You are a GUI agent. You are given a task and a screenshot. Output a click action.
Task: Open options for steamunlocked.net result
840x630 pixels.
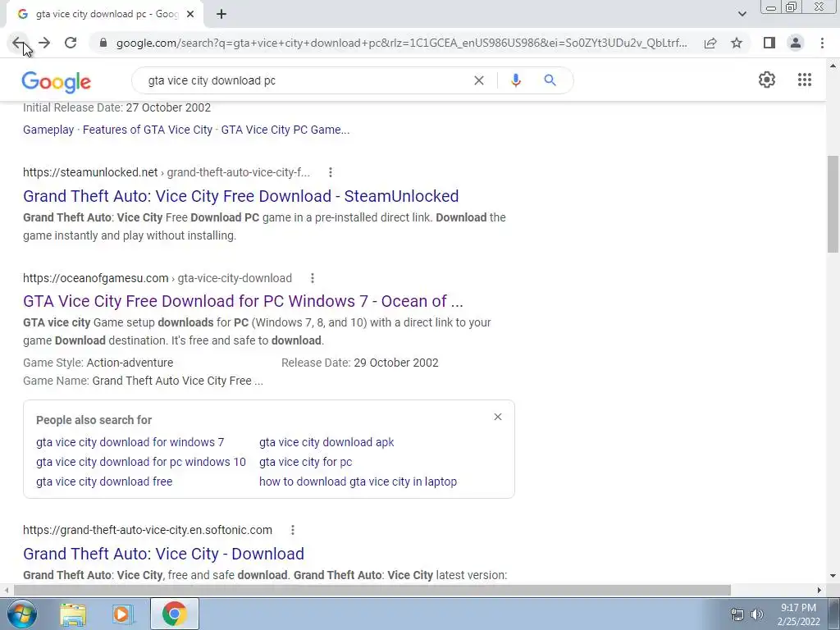pos(331,172)
